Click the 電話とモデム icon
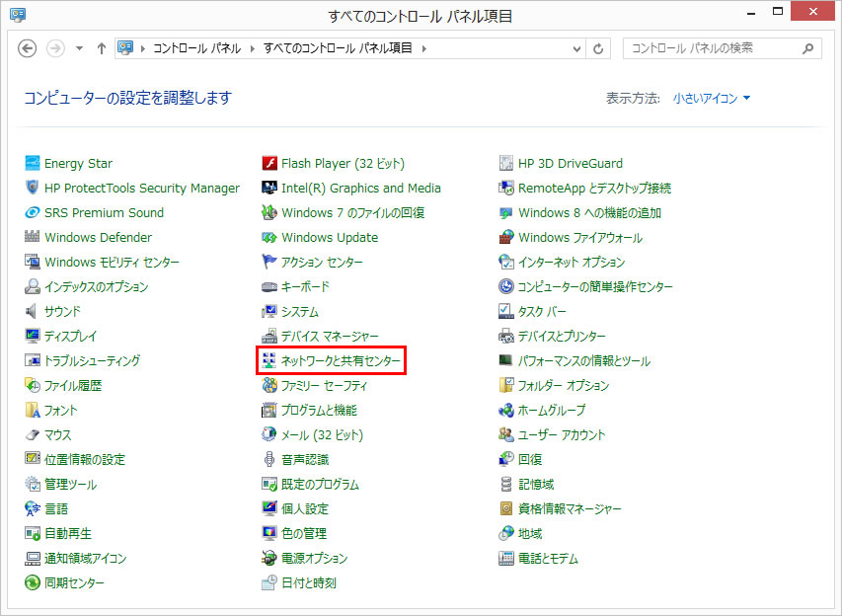Viewport: 842px width, 616px height. click(x=505, y=558)
